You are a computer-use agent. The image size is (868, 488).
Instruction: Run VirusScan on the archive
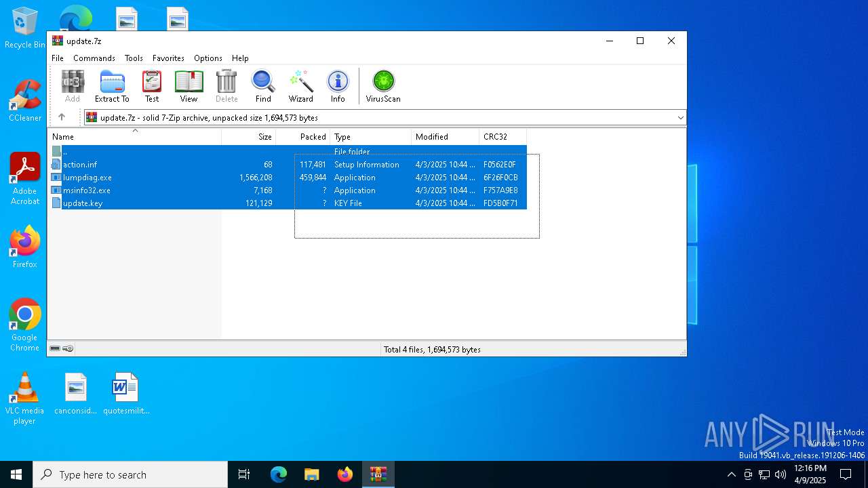tap(383, 86)
